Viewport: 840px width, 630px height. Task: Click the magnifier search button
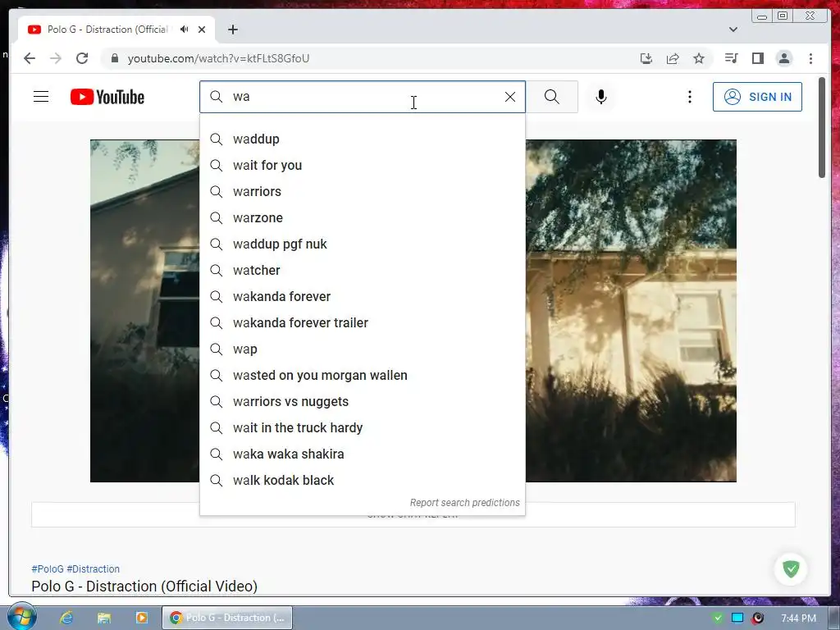coord(552,97)
